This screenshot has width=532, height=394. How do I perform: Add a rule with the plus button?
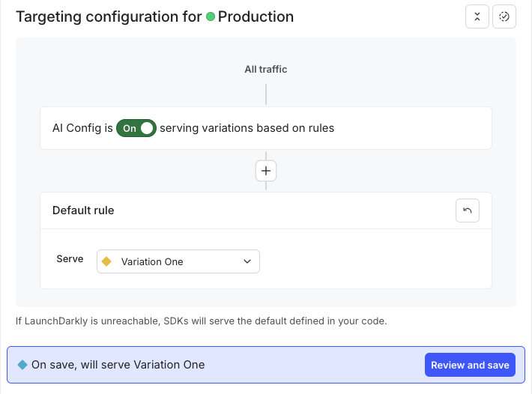point(265,171)
